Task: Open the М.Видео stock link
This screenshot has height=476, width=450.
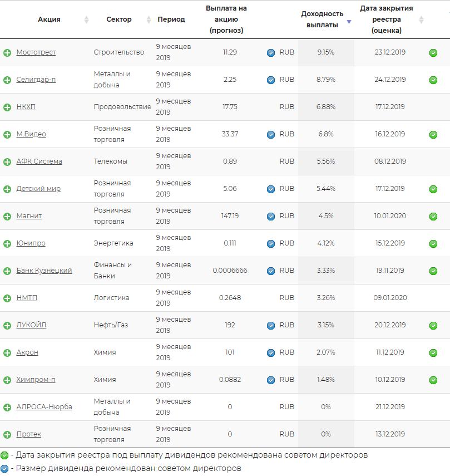Action: pos(31,134)
